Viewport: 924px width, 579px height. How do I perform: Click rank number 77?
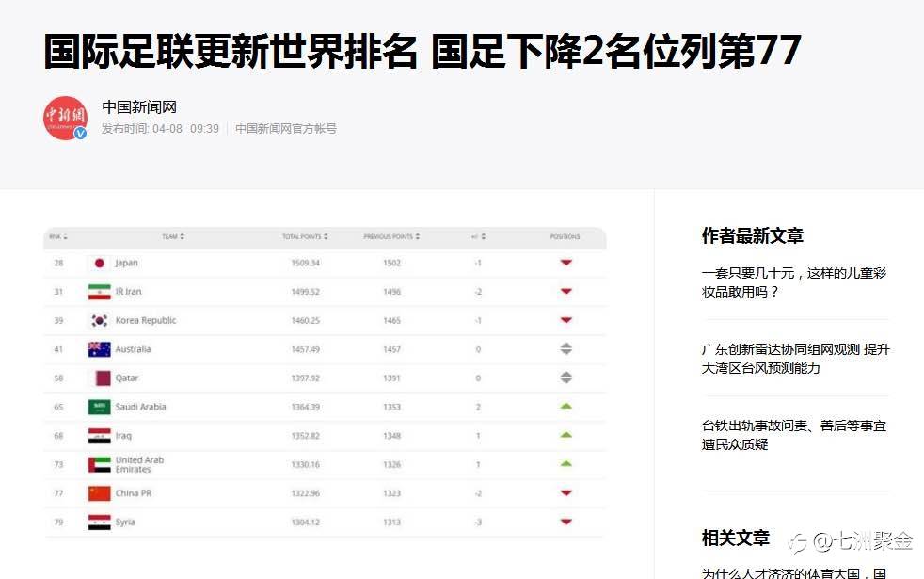(58, 493)
